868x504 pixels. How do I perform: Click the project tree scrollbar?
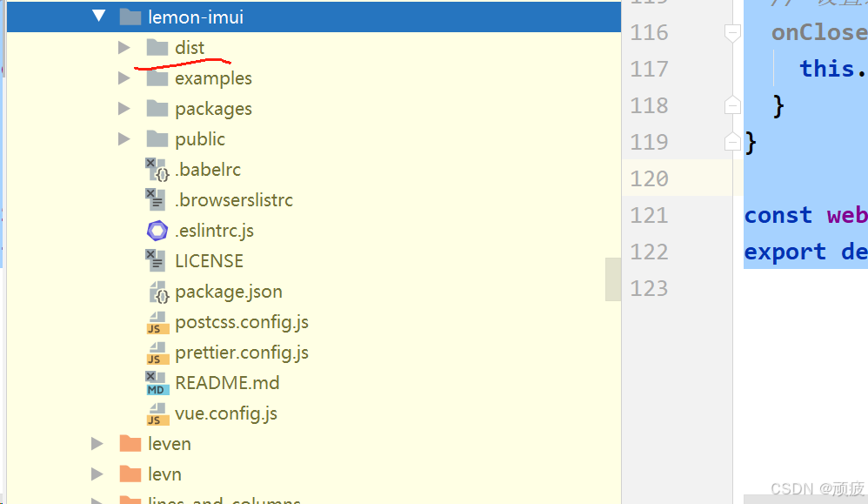[x=614, y=279]
